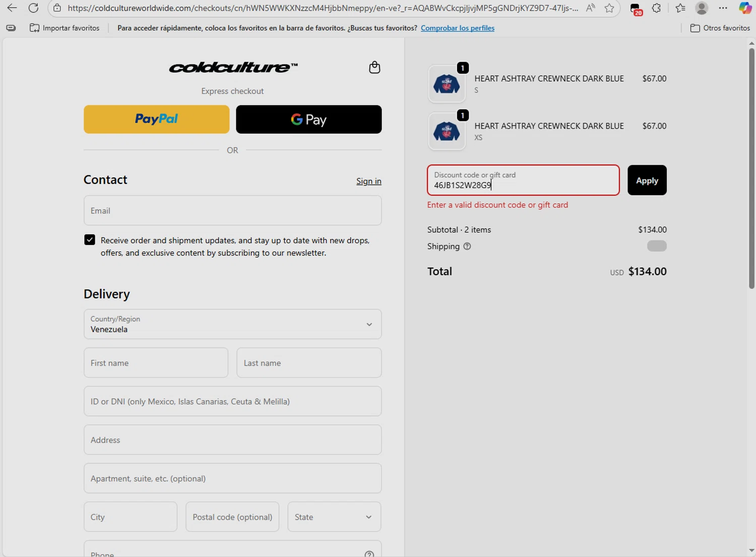Screen dimensions: 756x557
Task: View site info lock icon
Action: (57, 8)
